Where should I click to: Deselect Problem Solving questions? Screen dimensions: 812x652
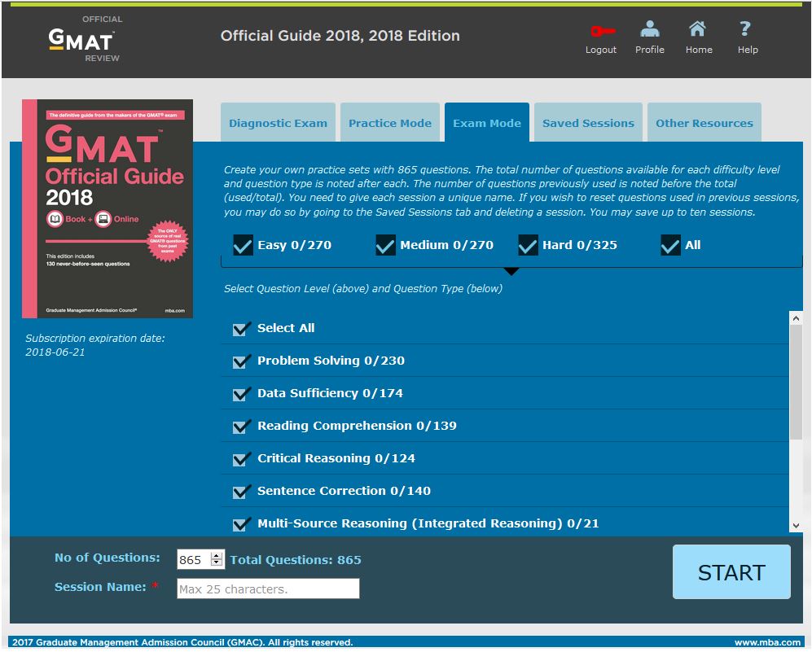pos(240,361)
